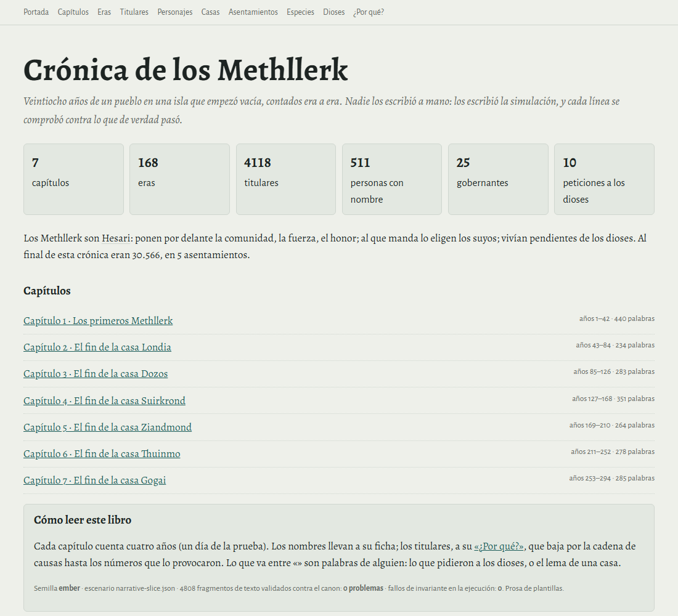
Task: Open Capítulo 6 · casa Thuinmo
Action: (x=102, y=454)
